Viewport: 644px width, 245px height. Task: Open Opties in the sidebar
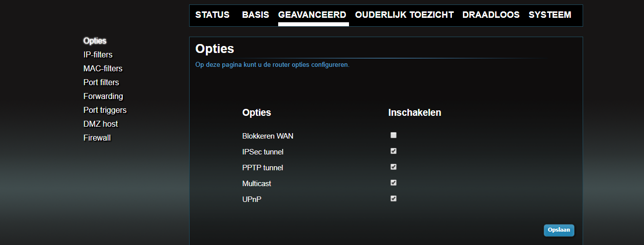95,41
